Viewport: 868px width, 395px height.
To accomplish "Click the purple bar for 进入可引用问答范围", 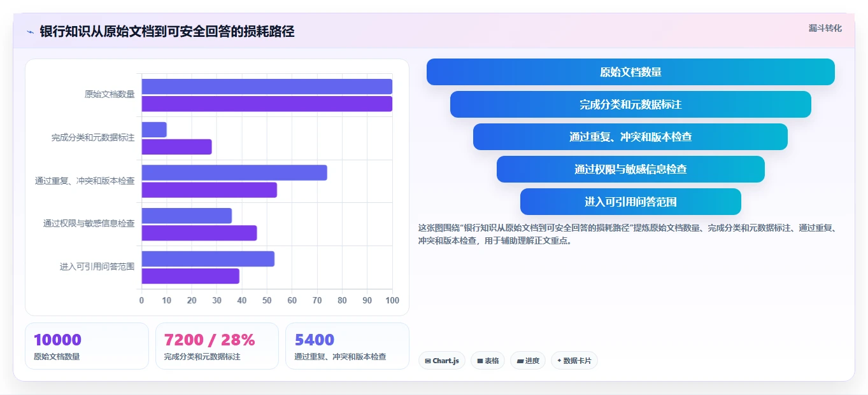I will (190, 276).
